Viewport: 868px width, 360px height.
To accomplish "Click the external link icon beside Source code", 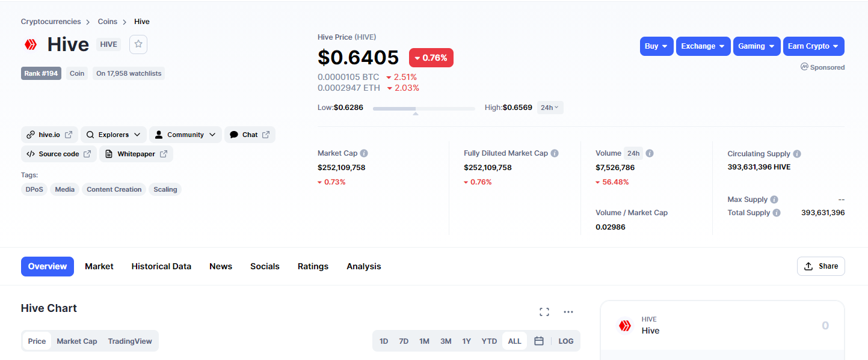I will 87,154.
